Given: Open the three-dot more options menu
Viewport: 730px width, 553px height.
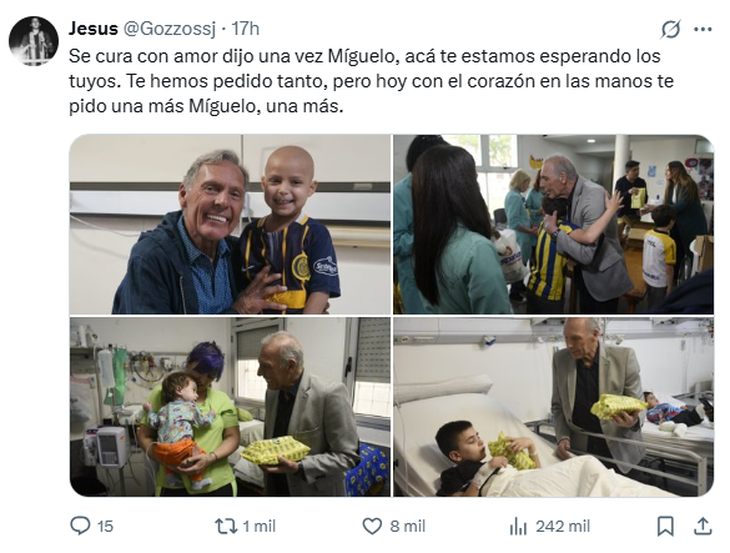Looking at the screenshot, I should (703, 29).
